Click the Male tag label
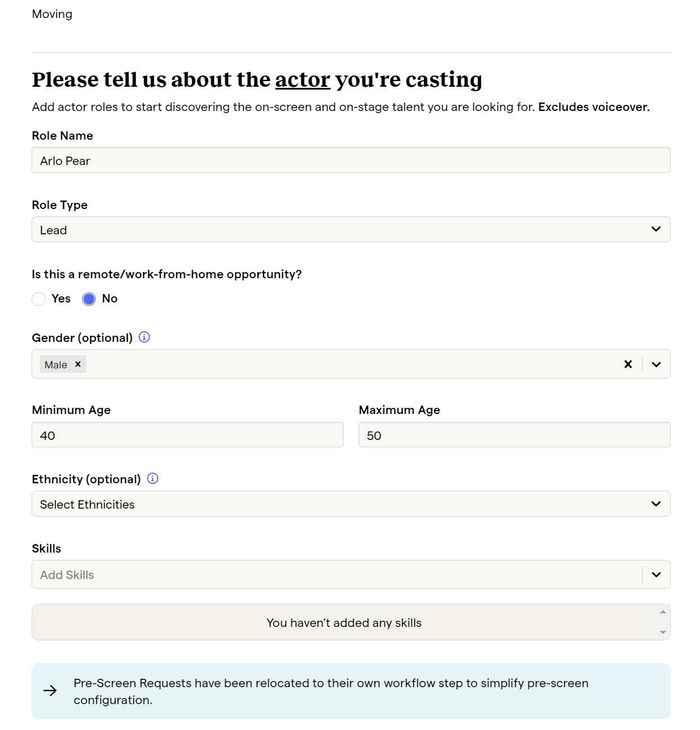The height and width of the screenshot is (730, 700). [56, 364]
